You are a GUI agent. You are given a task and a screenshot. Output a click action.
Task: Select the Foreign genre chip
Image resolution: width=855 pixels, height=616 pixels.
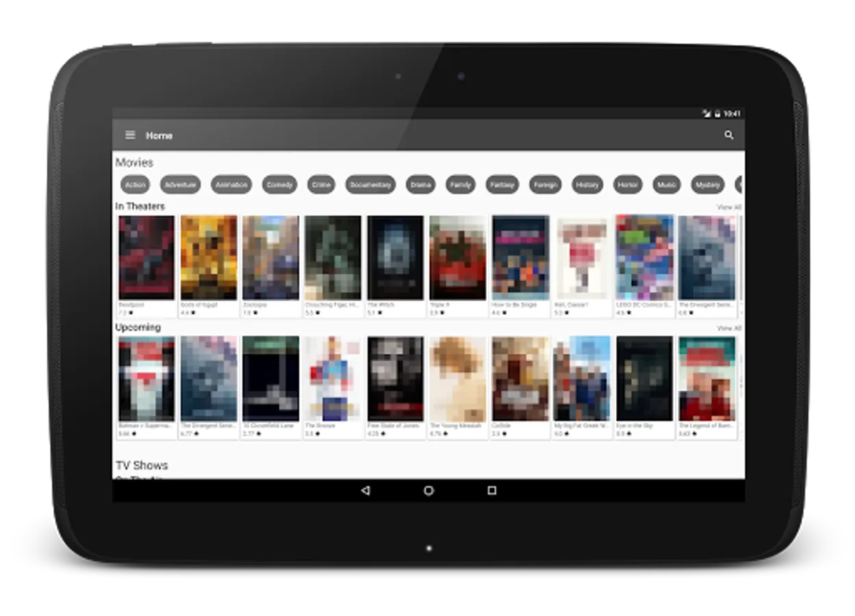tap(546, 185)
